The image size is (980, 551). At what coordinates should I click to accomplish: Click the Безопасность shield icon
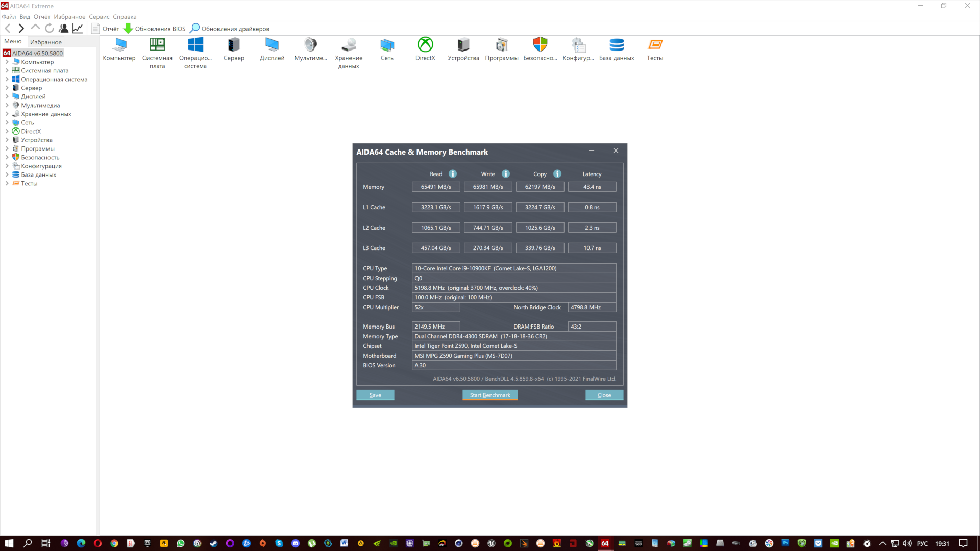pos(540,46)
